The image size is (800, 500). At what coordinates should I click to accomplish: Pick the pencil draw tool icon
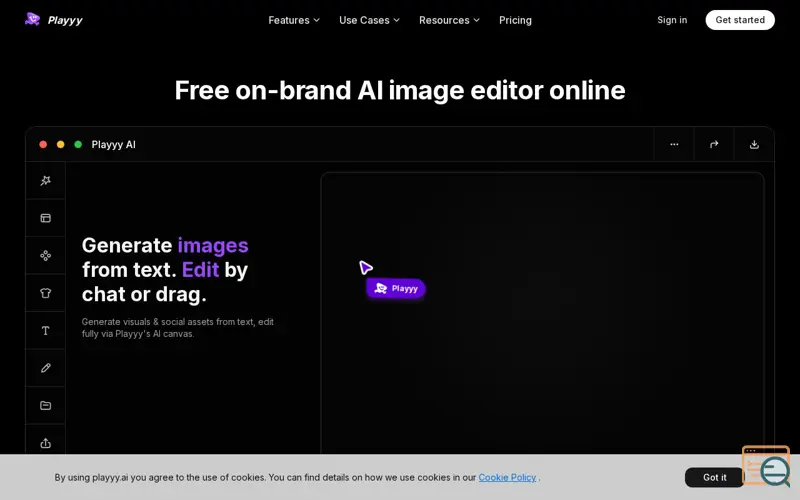(x=45, y=368)
